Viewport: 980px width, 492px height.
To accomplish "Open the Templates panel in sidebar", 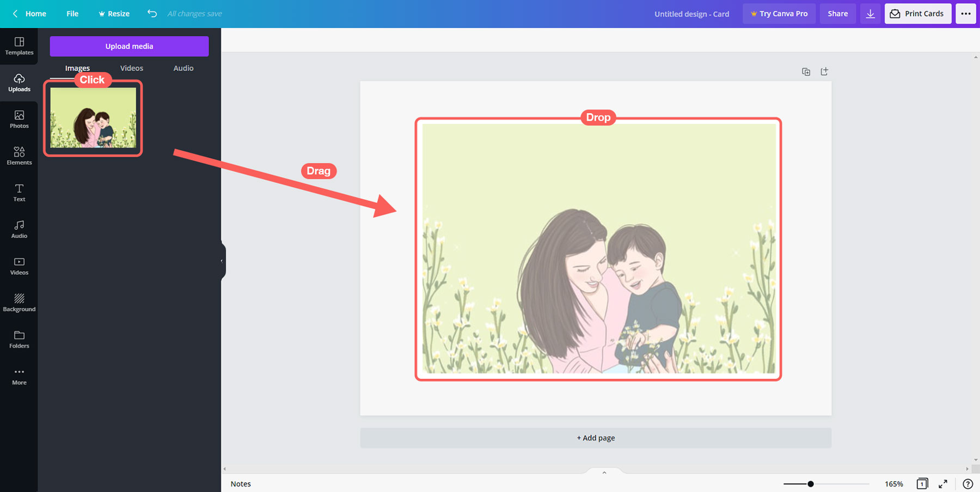I will (x=19, y=46).
